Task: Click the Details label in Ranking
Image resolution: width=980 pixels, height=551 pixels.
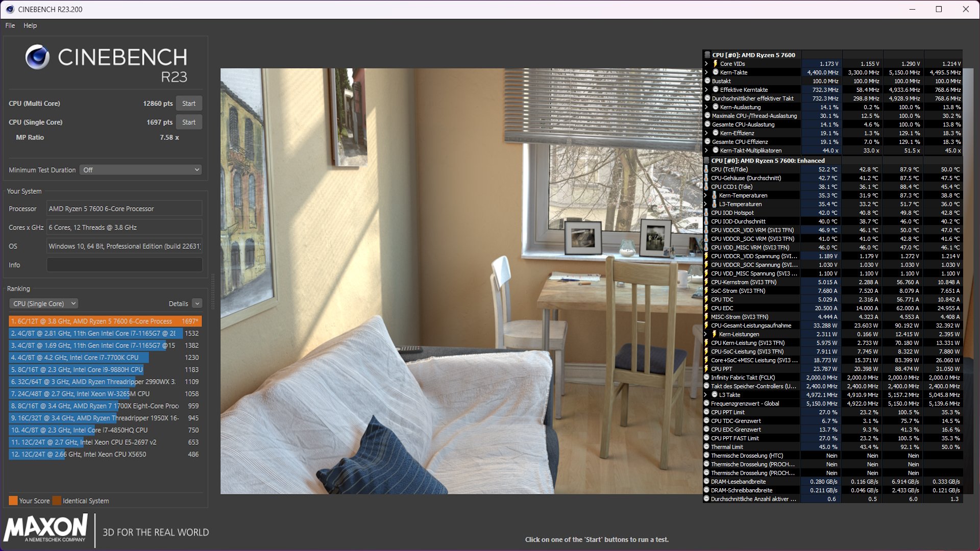Action: (x=179, y=304)
